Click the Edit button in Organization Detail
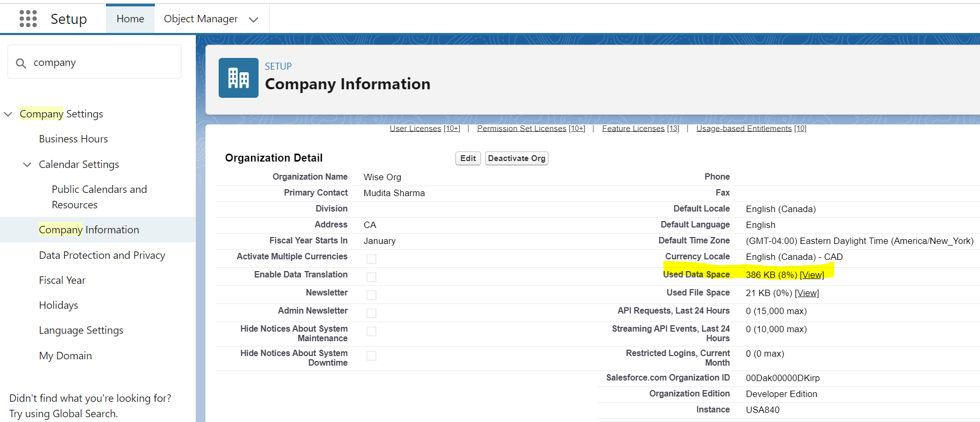This screenshot has width=980, height=422. [x=468, y=158]
